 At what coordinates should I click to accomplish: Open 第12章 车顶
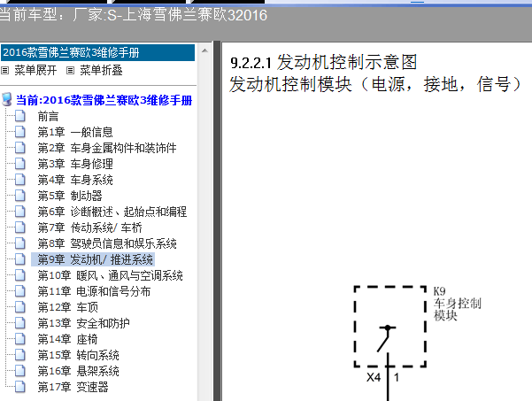(67, 308)
